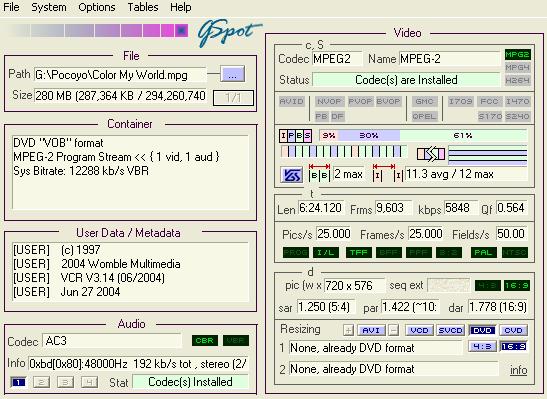
Task: Select DVD resizing target
Action: pyautogui.click(x=482, y=330)
